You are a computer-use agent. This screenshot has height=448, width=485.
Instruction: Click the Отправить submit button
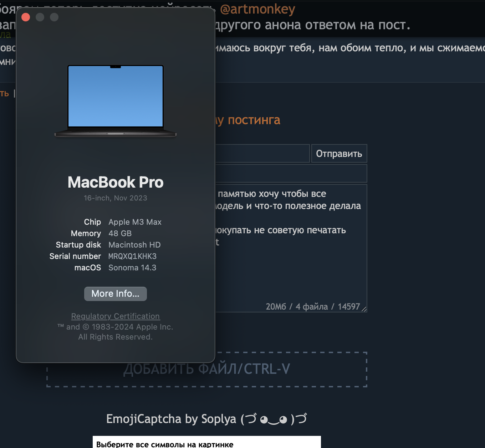click(339, 153)
